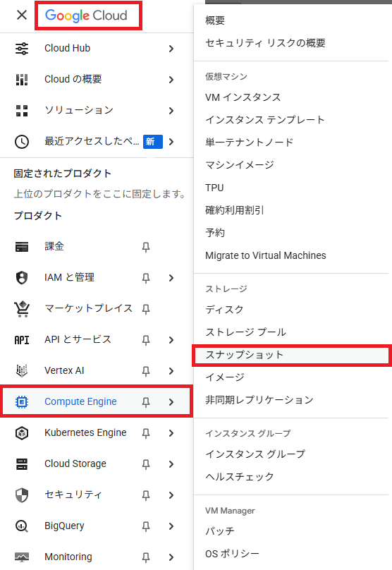Screen dimensions: 392x570
Task: Click the Kubernetes Engine hexagon icon
Action: click(x=22, y=433)
